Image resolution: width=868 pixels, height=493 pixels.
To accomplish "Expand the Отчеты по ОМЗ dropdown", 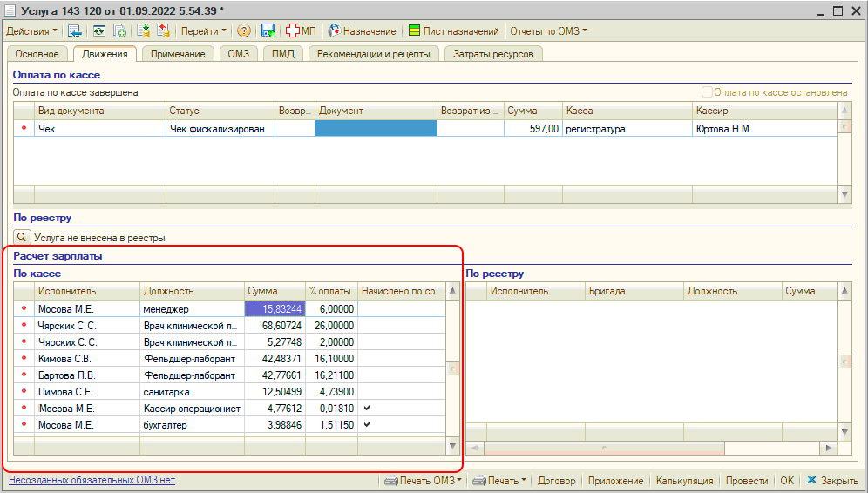I will (548, 31).
